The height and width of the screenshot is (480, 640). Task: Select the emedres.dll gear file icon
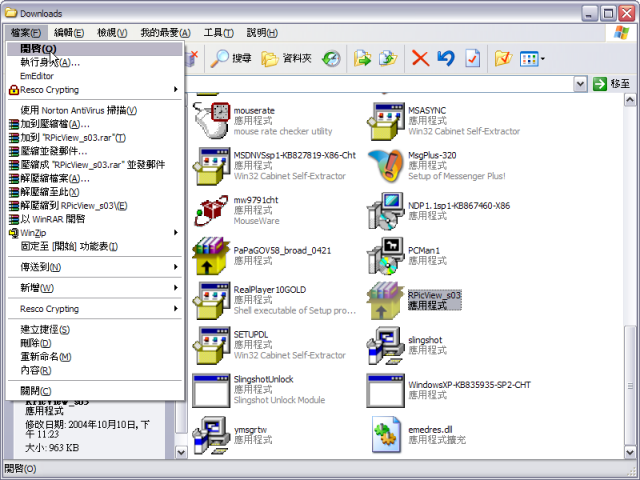(386, 435)
